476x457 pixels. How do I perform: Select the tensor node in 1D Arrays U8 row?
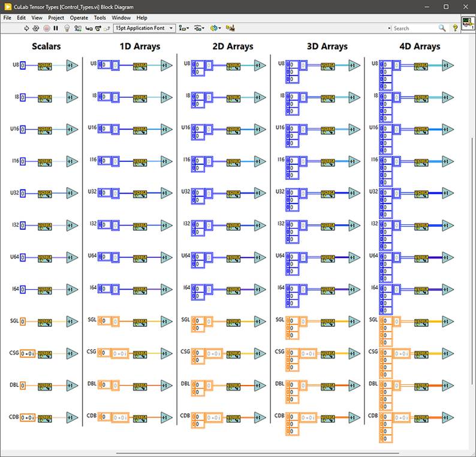click(x=140, y=66)
